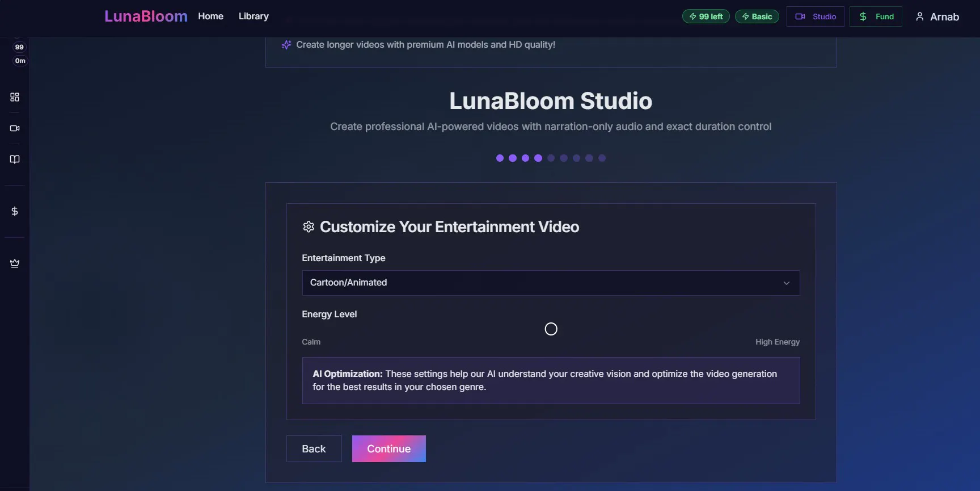Select the last step progress dot
The width and height of the screenshot is (980, 491).
(602, 158)
